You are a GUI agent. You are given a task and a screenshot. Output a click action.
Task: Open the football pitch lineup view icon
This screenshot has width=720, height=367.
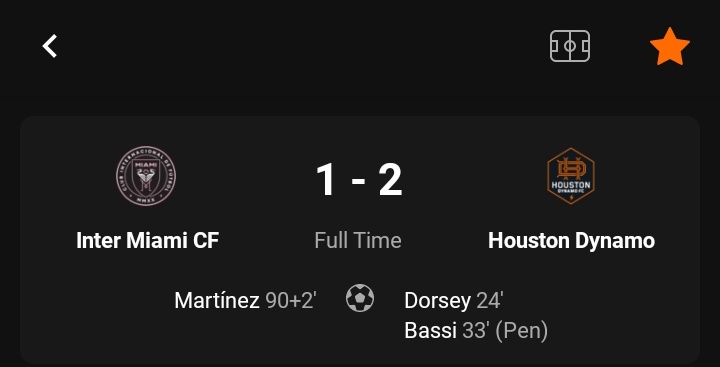(570, 46)
